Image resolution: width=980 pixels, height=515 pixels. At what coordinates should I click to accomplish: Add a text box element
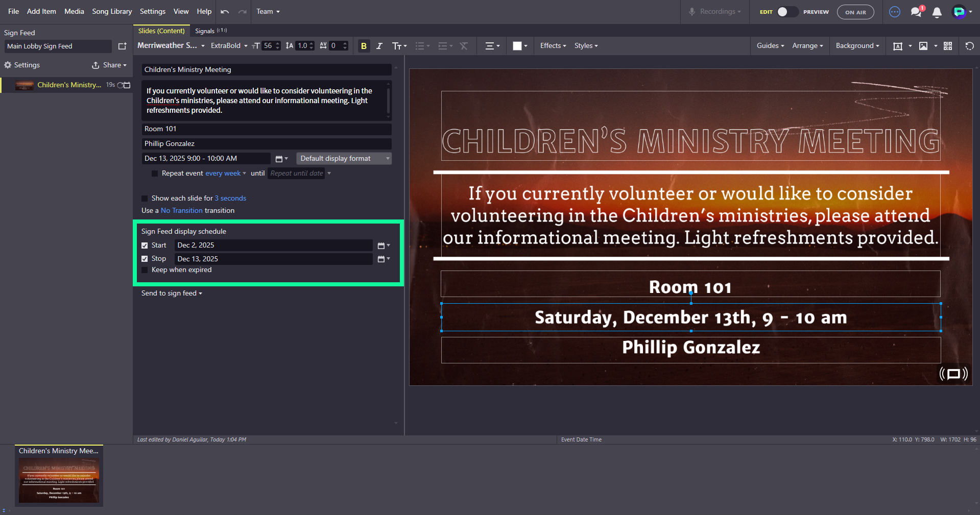pyautogui.click(x=897, y=46)
